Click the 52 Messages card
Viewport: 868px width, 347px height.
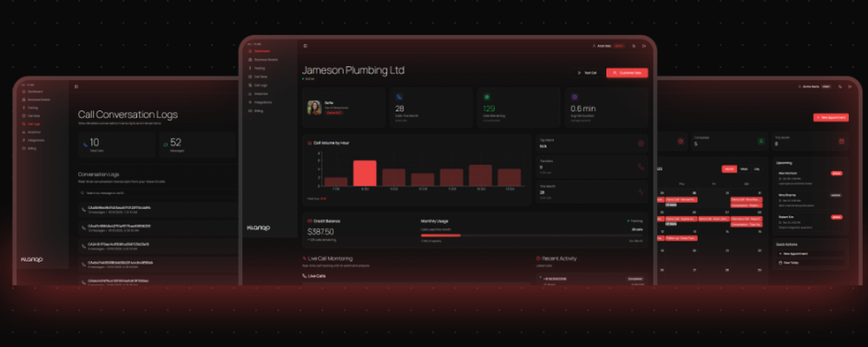click(200, 145)
